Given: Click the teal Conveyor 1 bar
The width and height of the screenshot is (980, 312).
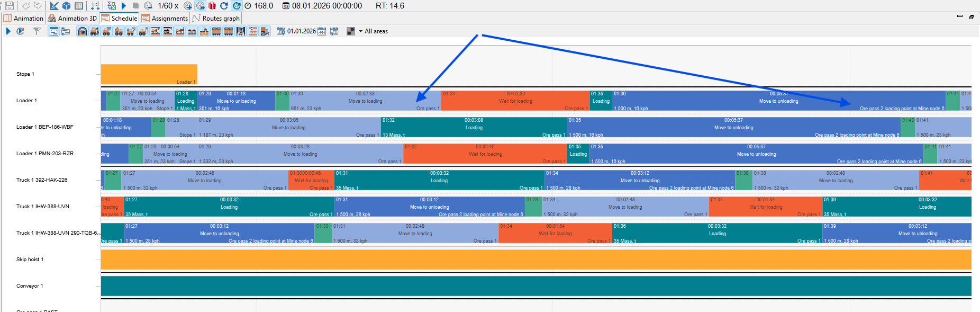Looking at the screenshot, I should point(536,286).
